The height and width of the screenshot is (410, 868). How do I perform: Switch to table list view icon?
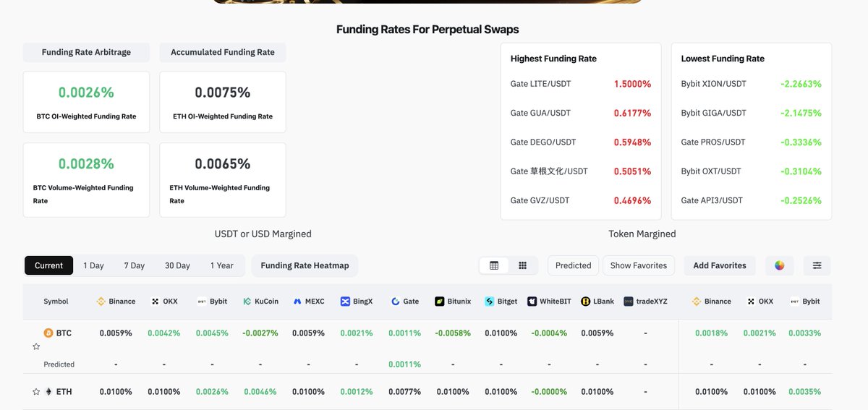pos(494,265)
